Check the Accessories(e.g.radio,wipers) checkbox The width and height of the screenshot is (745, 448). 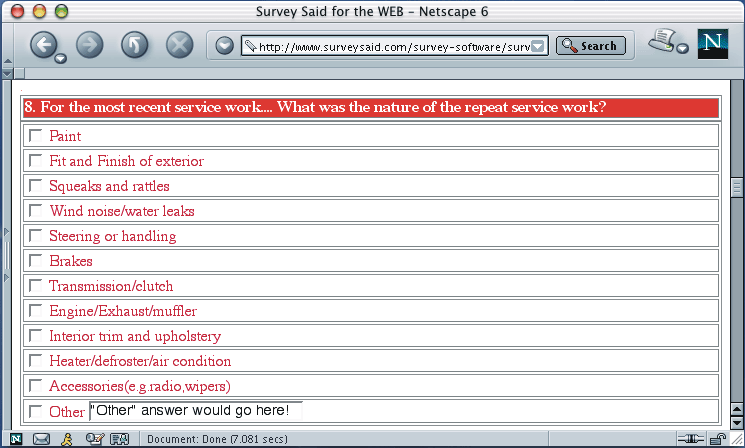(36, 385)
